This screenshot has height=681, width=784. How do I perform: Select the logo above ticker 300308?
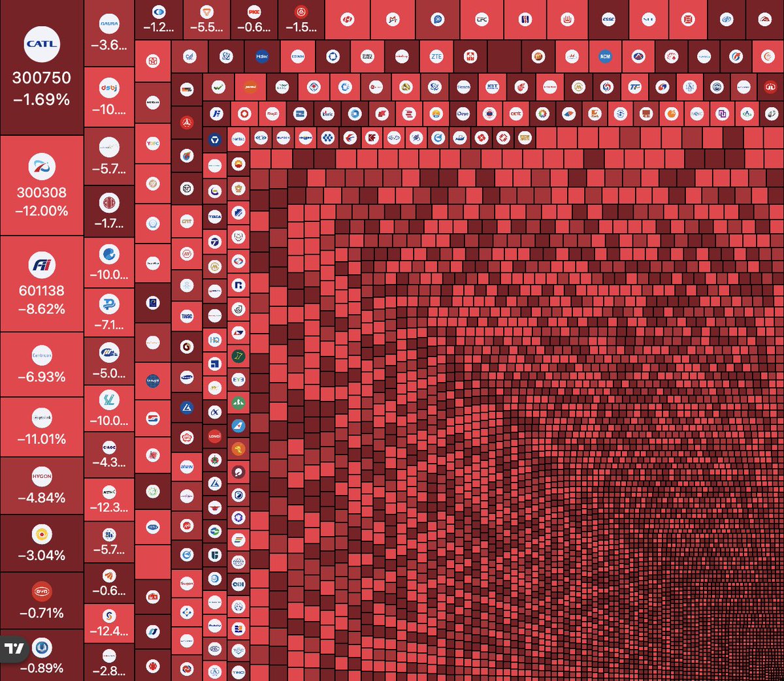tap(42, 166)
